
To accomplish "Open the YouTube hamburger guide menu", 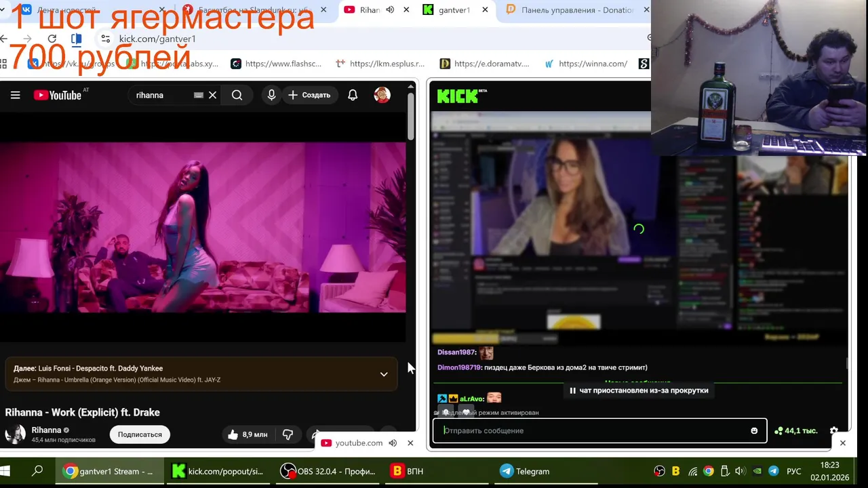I will (x=15, y=96).
